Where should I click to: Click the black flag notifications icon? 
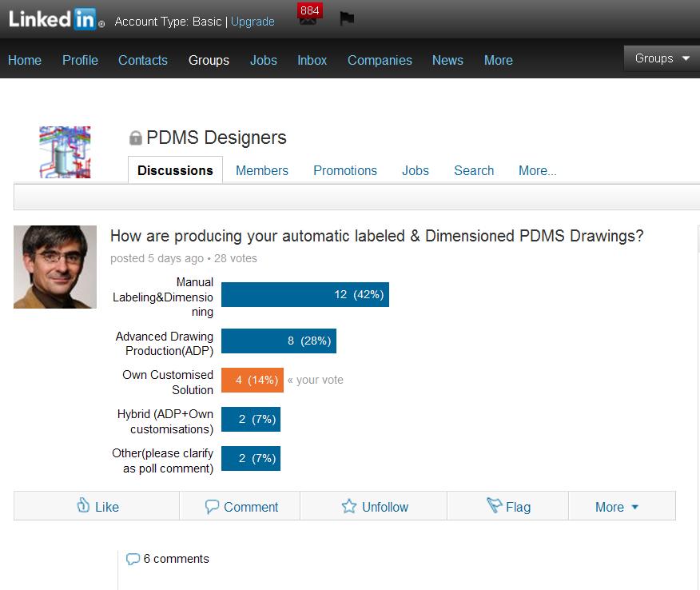347,18
